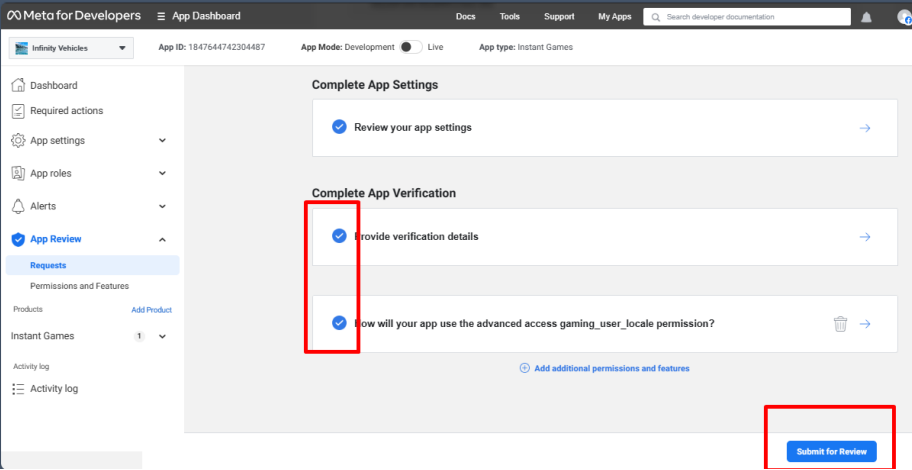Open the Docs menu in top bar
The image size is (912, 470).
coord(465,16)
